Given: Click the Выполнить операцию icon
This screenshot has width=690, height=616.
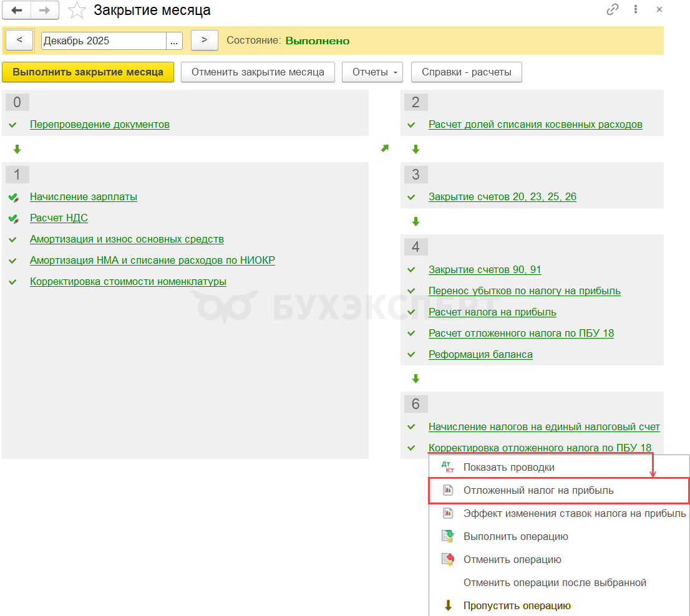Looking at the screenshot, I should [x=447, y=536].
